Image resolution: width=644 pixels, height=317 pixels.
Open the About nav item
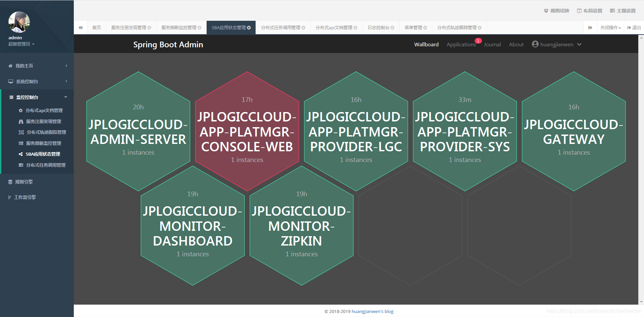(x=516, y=44)
